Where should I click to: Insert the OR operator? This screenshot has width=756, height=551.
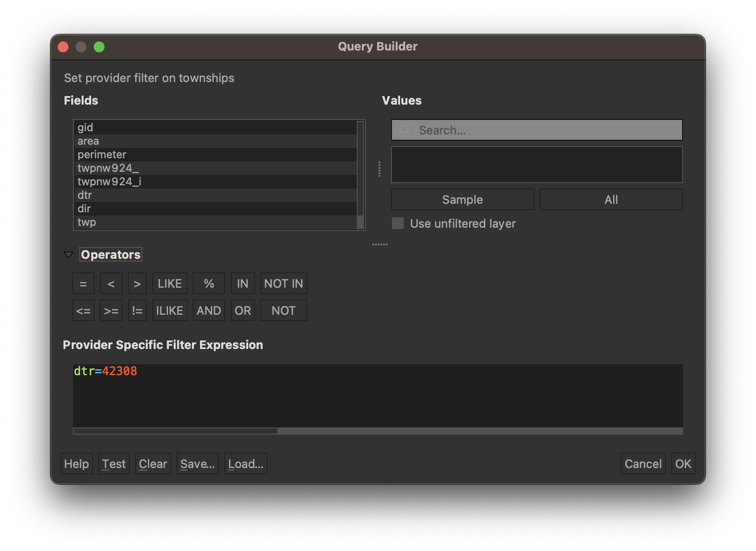242,311
